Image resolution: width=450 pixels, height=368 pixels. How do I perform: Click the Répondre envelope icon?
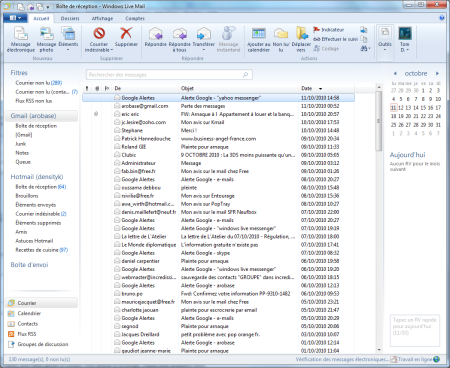155,34
